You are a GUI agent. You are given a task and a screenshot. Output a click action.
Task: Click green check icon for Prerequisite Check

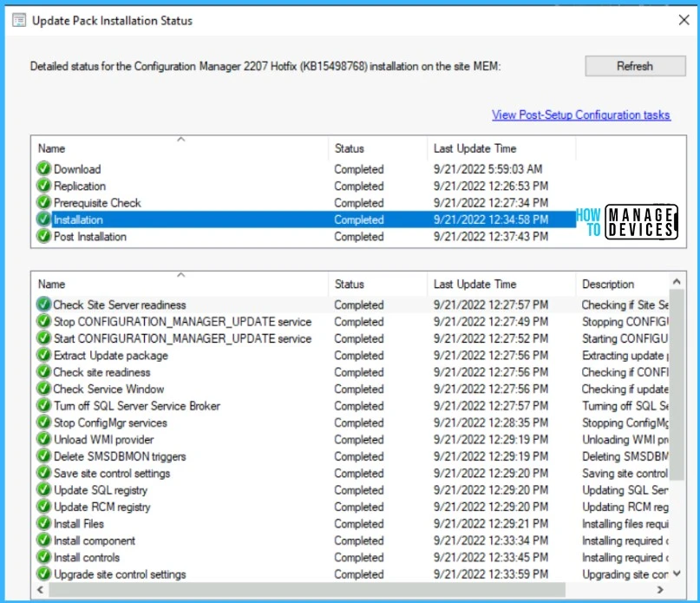click(x=43, y=203)
